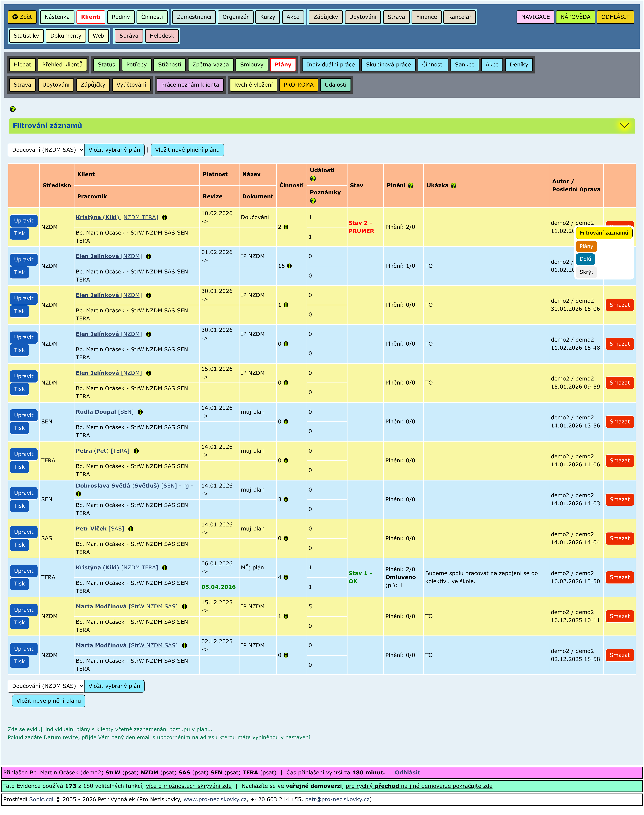Click help icon above Filtrování záznamů
Image resolution: width=644 pixels, height=815 pixels.
click(x=12, y=109)
